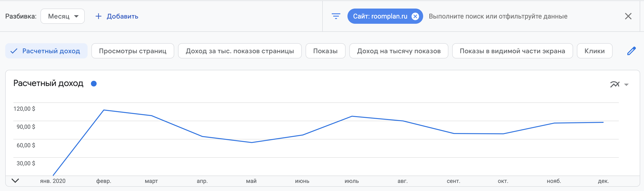Viewport: 644px width, 191px height.
Task: Click the pencil edit metrics icon
Action: 631,51
